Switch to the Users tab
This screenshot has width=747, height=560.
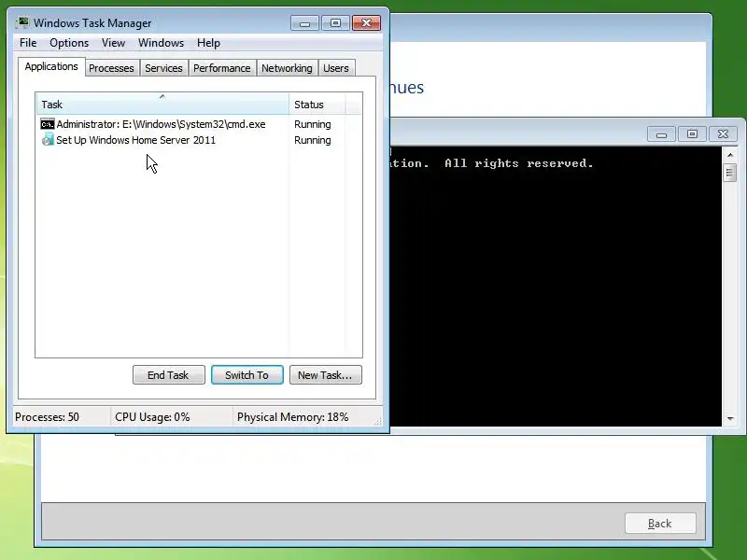pos(336,68)
